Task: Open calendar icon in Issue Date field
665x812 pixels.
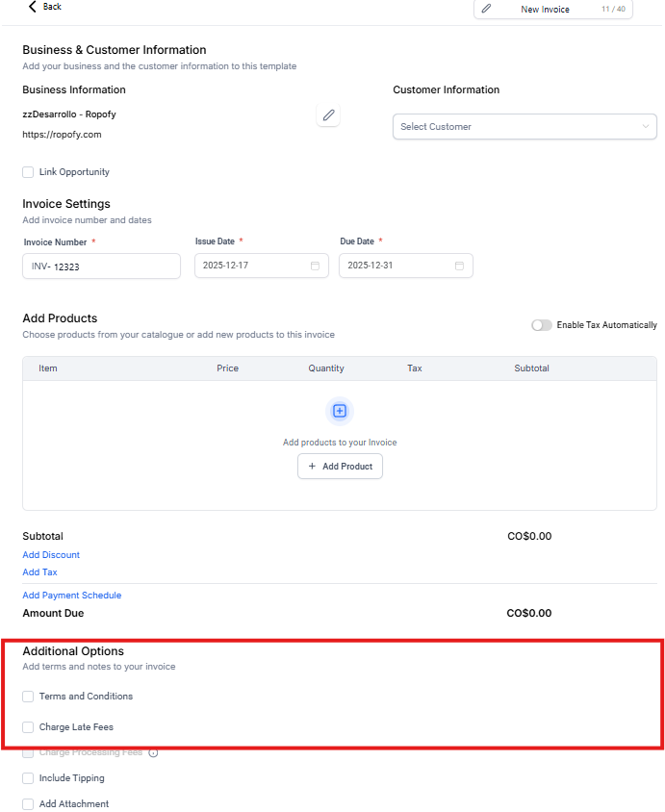Action: (315, 266)
